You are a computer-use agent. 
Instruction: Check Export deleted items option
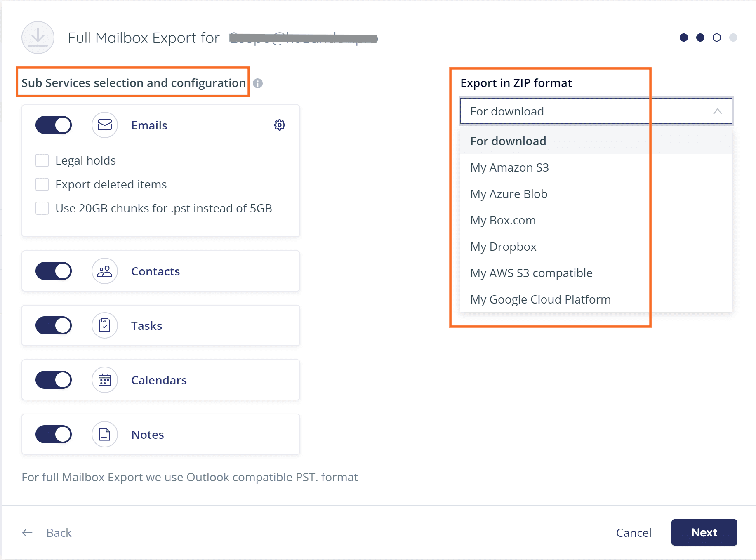pyautogui.click(x=42, y=184)
